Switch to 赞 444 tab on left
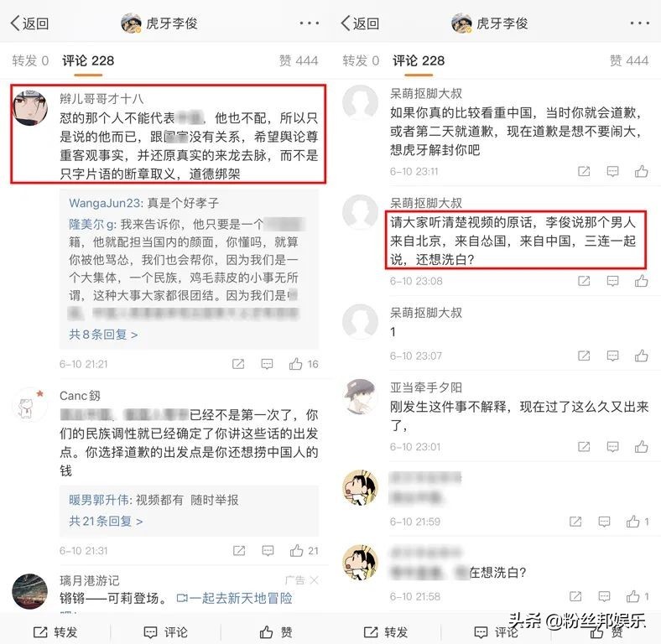 [x=299, y=60]
